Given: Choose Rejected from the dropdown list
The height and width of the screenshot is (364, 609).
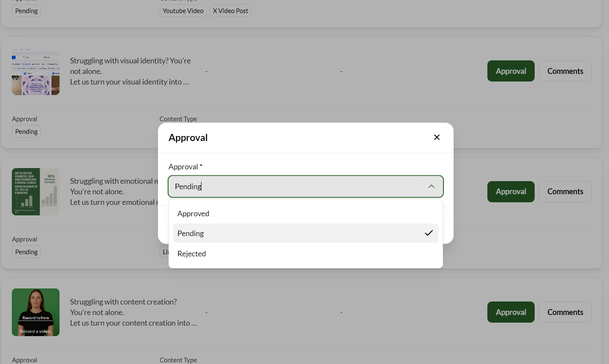Looking at the screenshot, I should pos(192,254).
